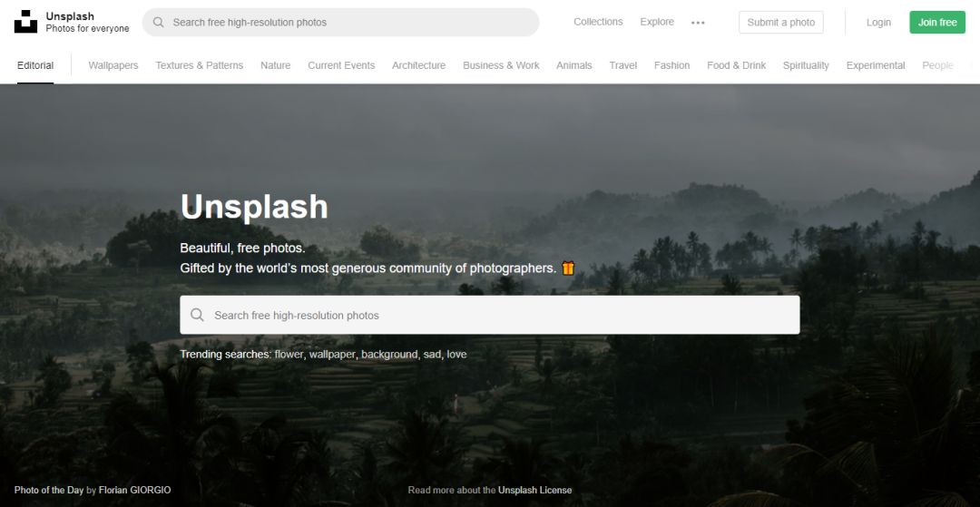Click the green Join free button
The image size is (980, 507).
[936, 23]
